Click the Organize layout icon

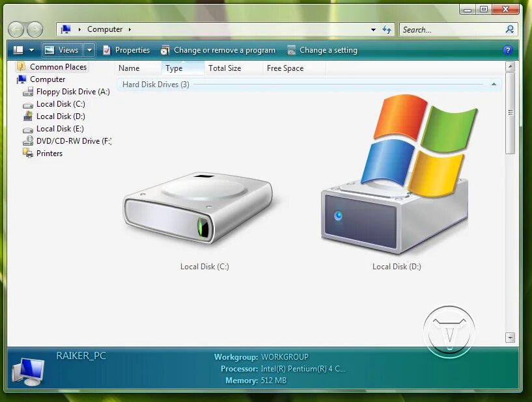point(18,50)
